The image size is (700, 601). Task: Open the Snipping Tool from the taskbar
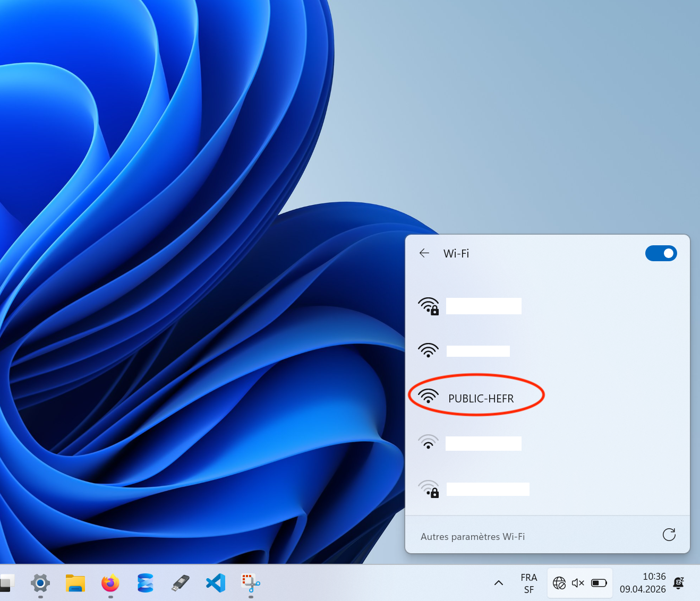[251, 583]
